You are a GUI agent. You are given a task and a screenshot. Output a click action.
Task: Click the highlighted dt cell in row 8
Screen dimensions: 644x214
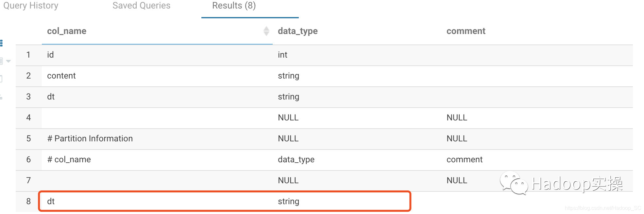click(51, 201)
